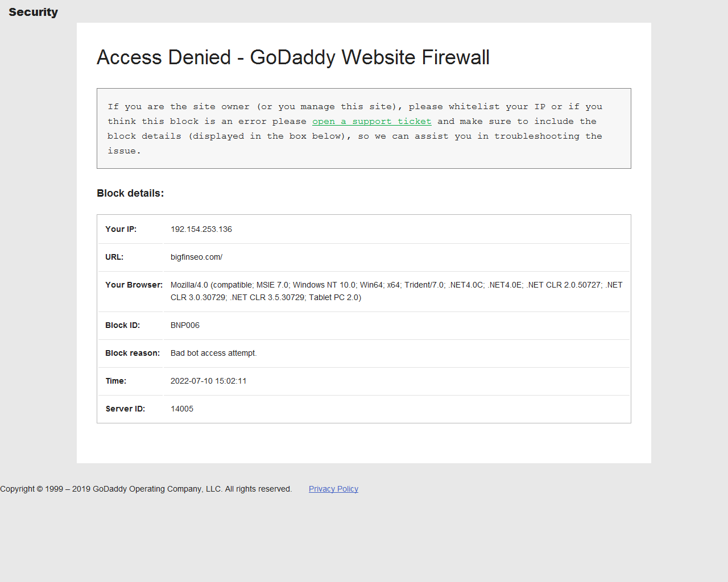Click the 'Block ID:' label
The height and width of the screenshot is (582, 728).
tap(122, 325)
